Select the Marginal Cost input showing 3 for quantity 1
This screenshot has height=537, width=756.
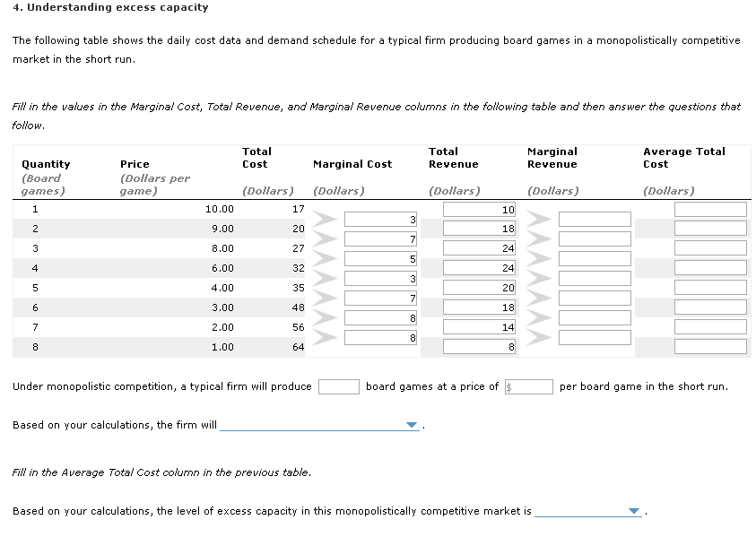pos(380,218)
